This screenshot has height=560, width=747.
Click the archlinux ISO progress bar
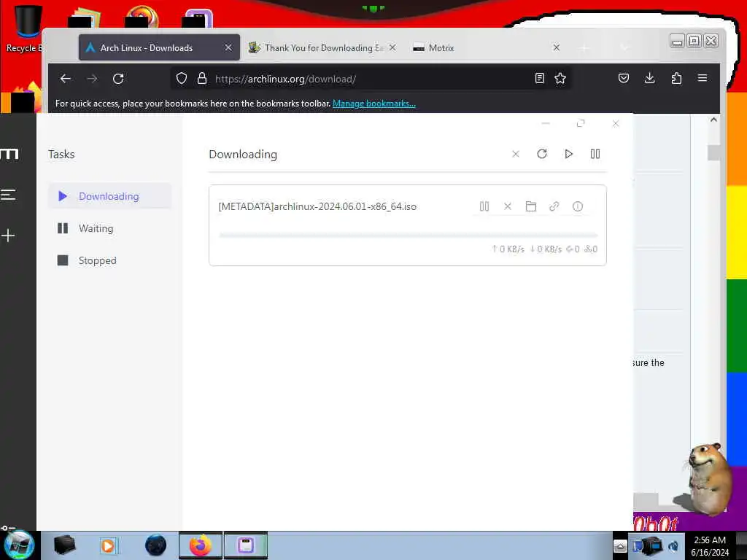pyautogui.click(x=408, y=236)
